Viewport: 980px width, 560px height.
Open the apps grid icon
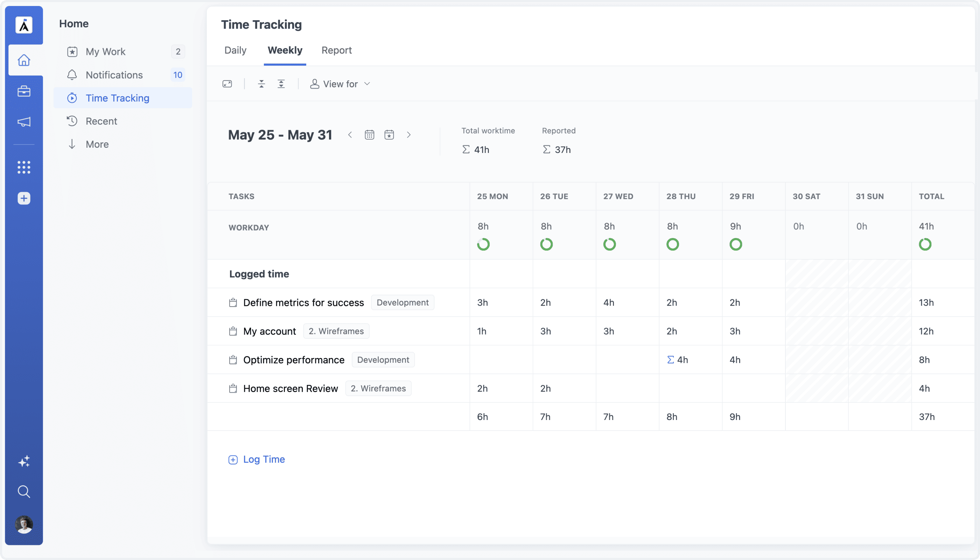pos(24,167)
